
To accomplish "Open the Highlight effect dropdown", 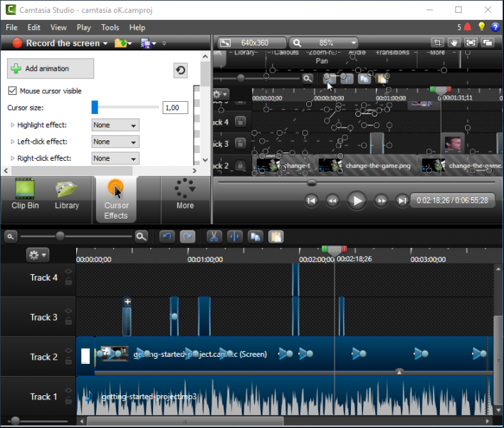I will [x=115, y=125].
